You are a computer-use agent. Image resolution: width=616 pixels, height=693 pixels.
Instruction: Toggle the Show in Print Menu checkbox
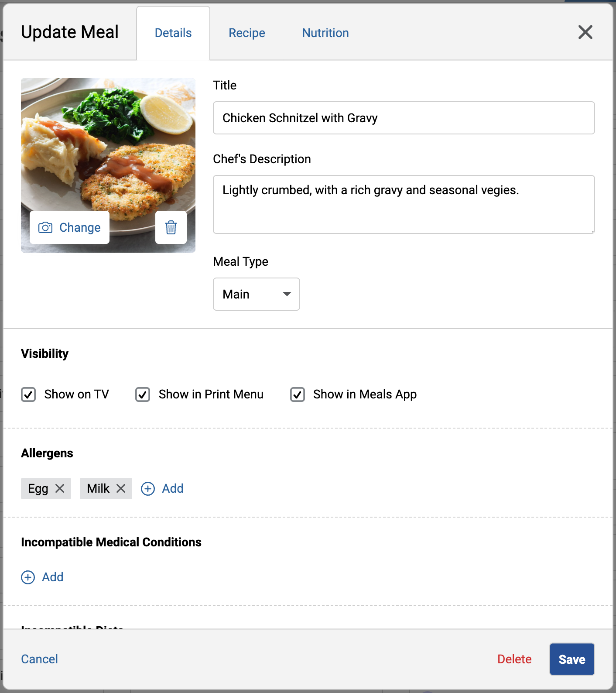(143, 395)
